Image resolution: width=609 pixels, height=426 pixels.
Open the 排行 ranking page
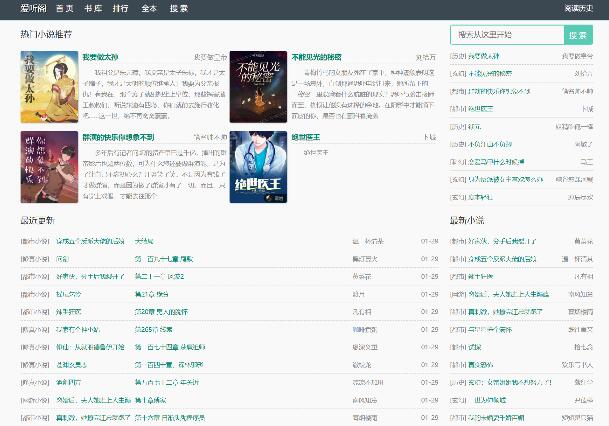pos(120,8)
